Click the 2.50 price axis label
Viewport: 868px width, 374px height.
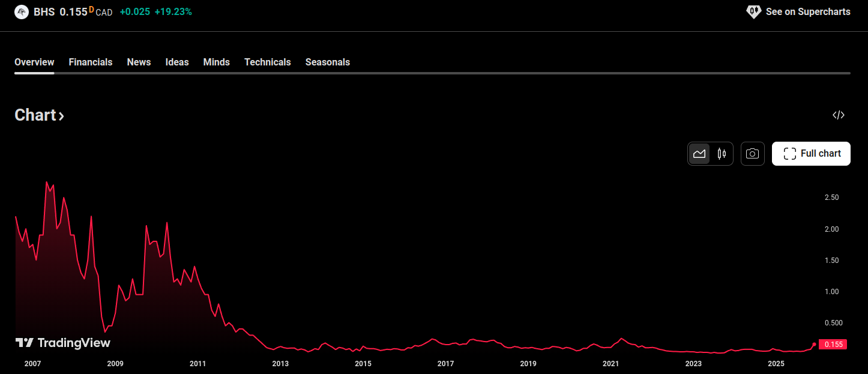click(x=831, y=198)
